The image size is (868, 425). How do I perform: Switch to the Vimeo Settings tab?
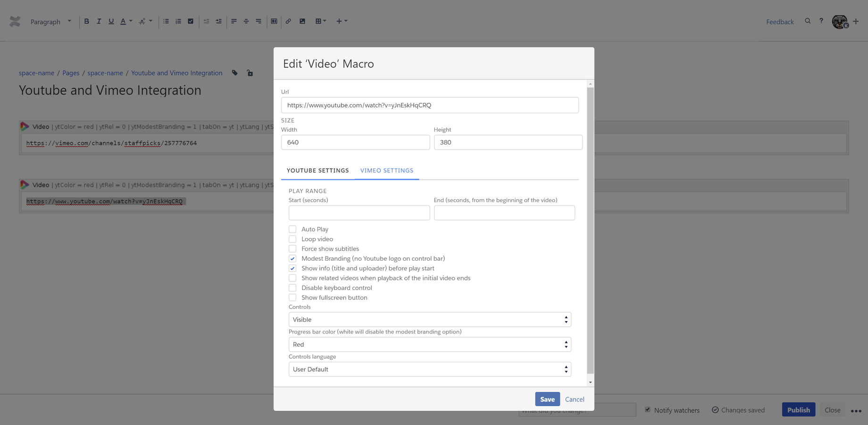pos(387,170)
